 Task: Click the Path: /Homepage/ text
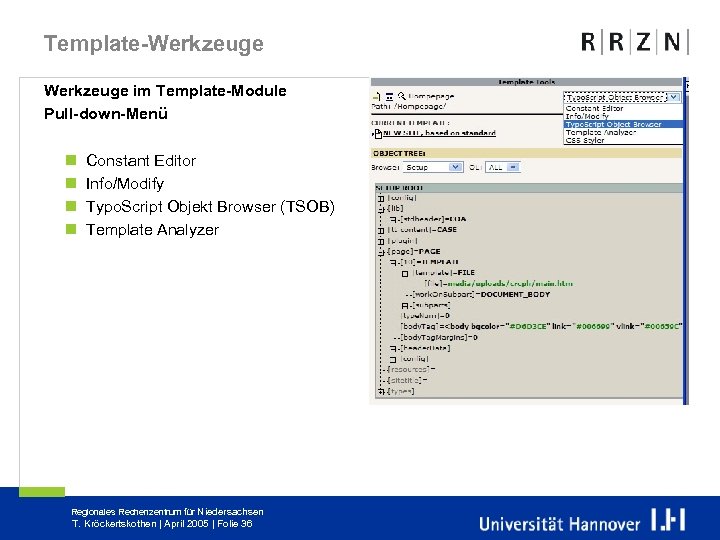pos(409,107)
